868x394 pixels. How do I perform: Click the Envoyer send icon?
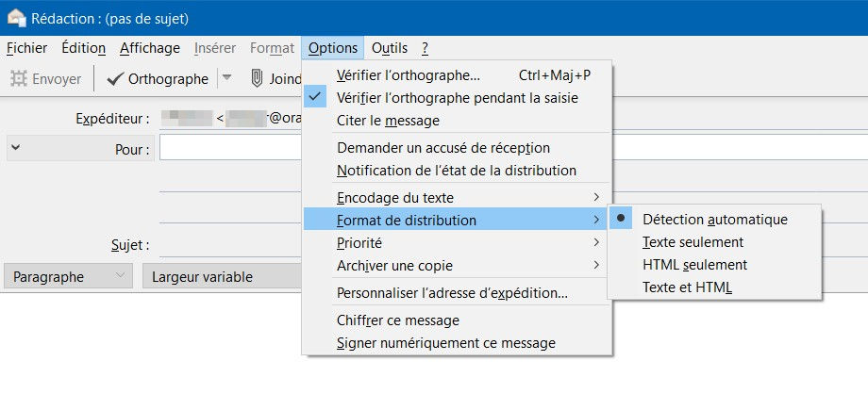click(x=18, y=79)
